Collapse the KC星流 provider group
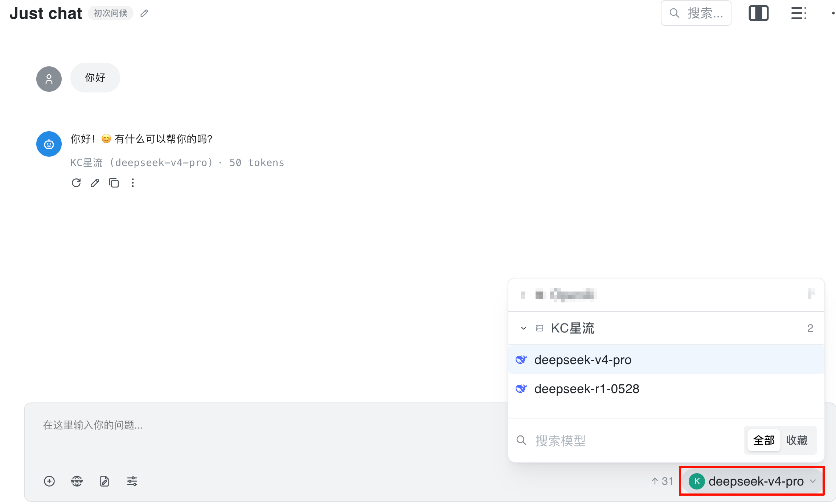 pyautogui.click(x=523, y=328)
